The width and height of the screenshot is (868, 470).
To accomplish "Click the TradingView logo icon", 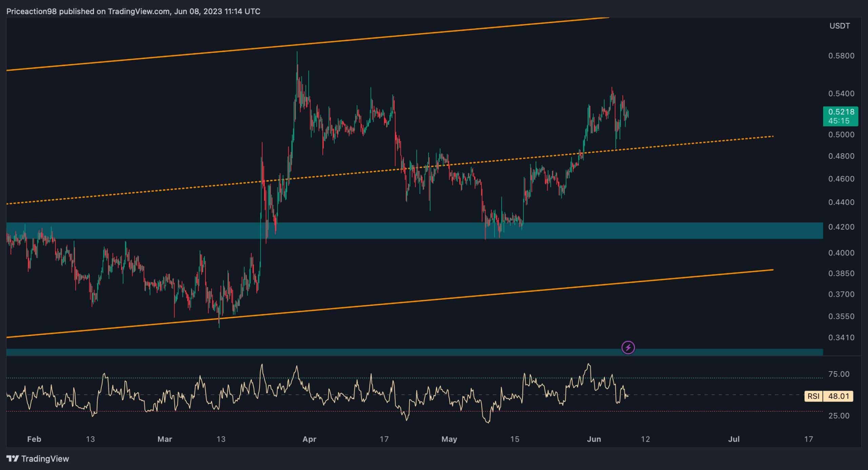I will pos(13,459).
